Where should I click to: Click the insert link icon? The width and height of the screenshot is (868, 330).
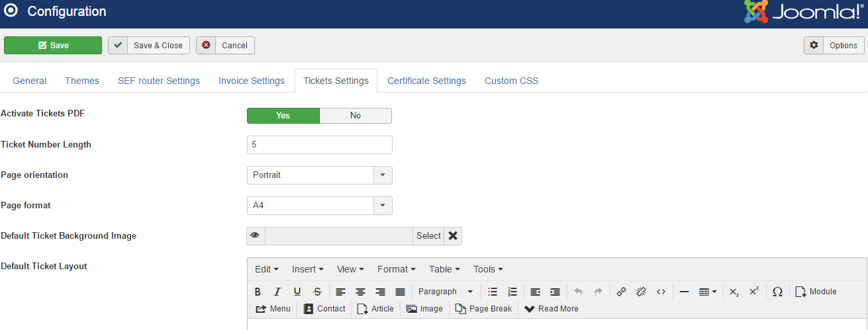tap(621, 292)
